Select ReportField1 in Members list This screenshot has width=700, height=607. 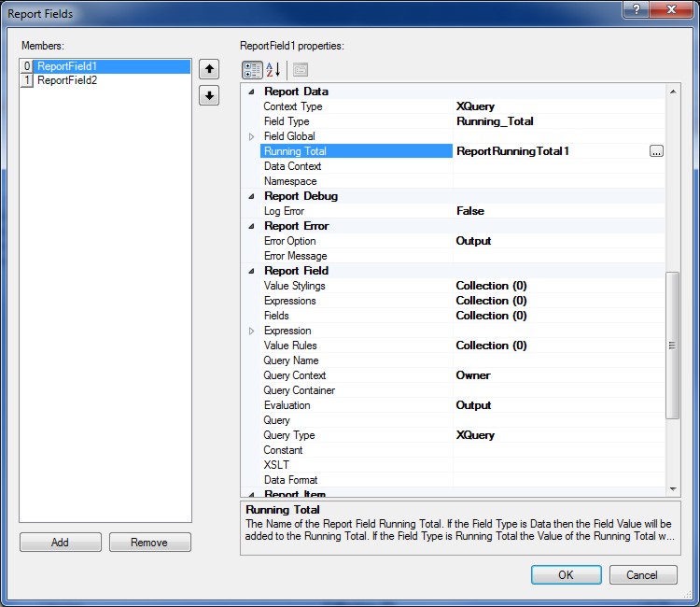coord(67,66)
